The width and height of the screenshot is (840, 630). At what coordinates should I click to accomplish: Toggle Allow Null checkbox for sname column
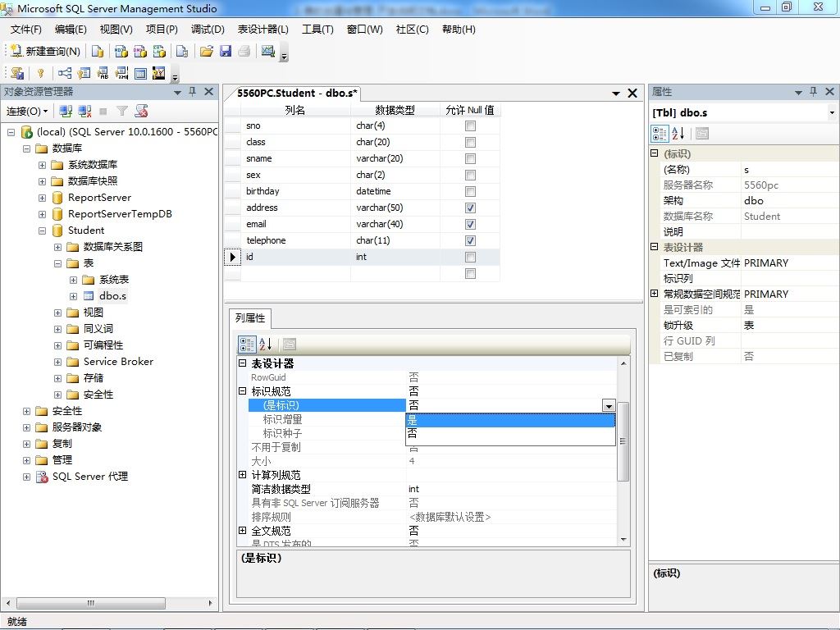pyautogui.click(x=470, y=158)
